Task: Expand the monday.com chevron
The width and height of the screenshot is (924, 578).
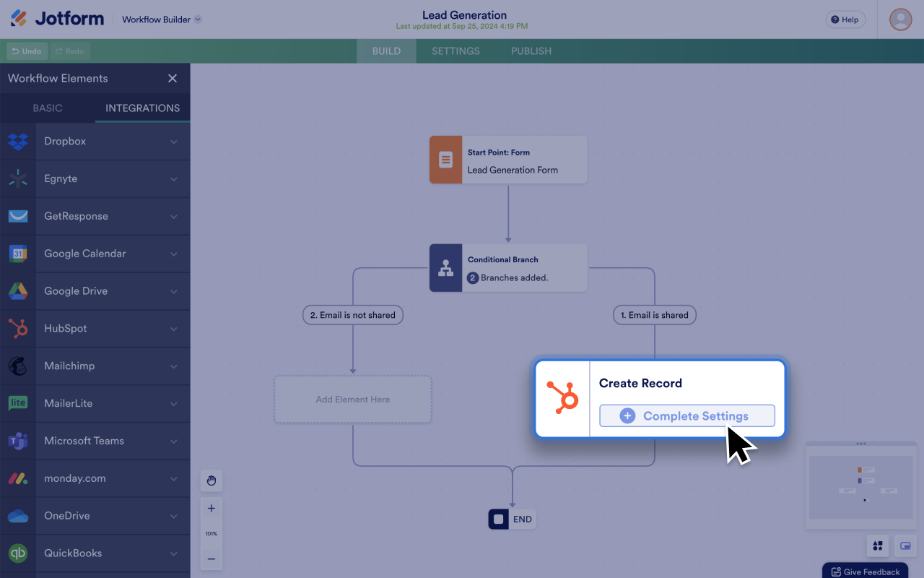Action: click(174, 478)
